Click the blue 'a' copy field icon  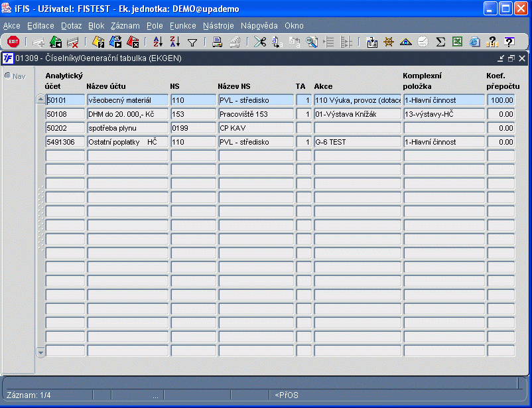point(277,42)
